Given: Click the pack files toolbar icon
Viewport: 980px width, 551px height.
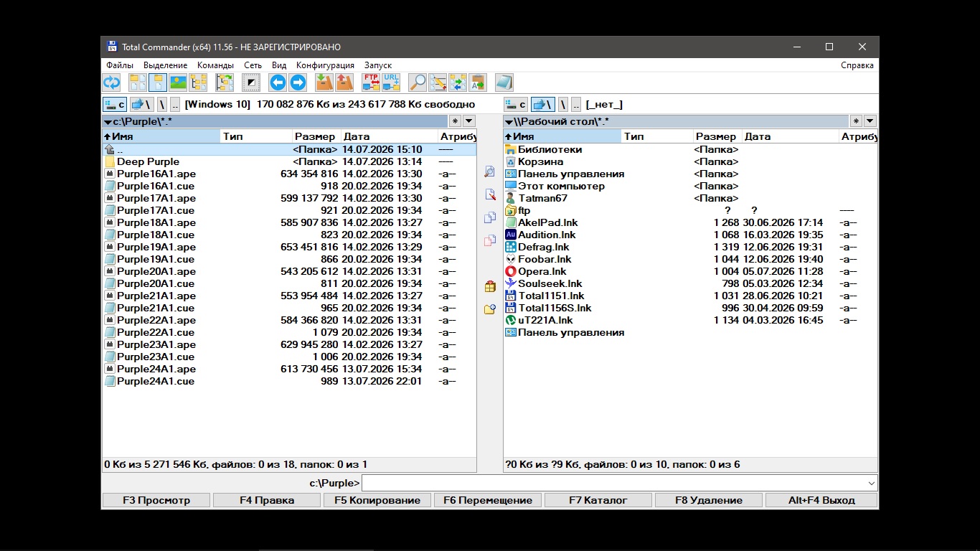Looking at the screenshot, I should 324,83.
